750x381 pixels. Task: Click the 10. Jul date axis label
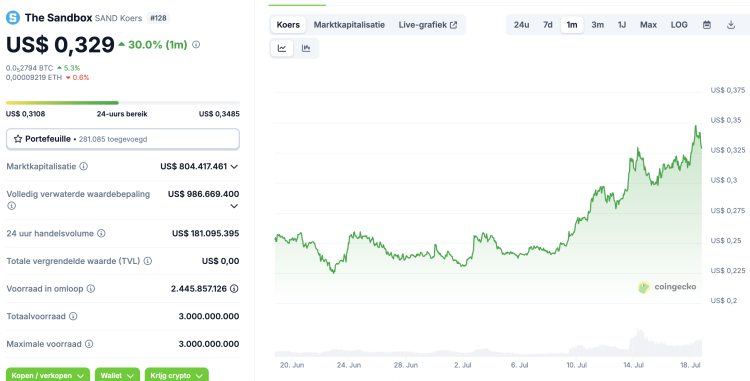[577, 365]
